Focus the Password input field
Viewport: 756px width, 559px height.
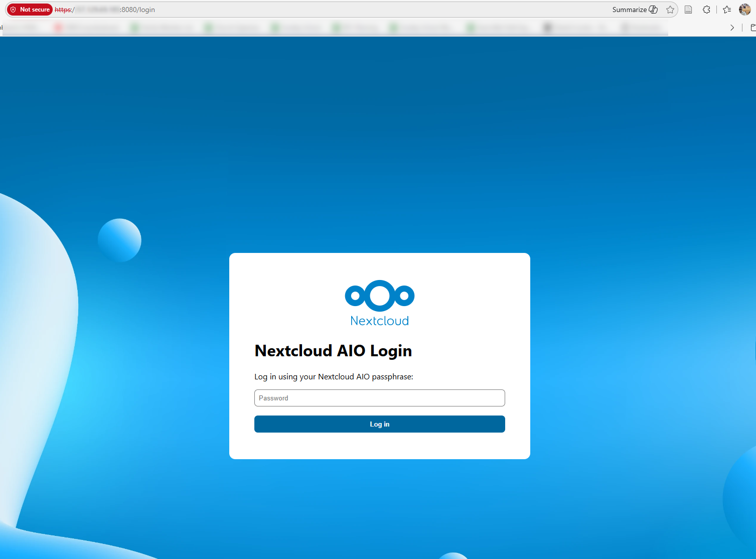[379, 398]
